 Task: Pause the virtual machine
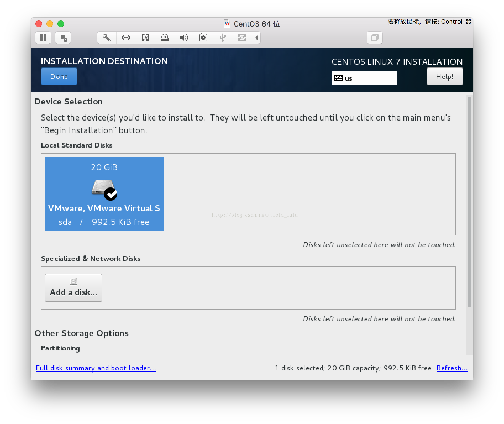pos(43,38)
